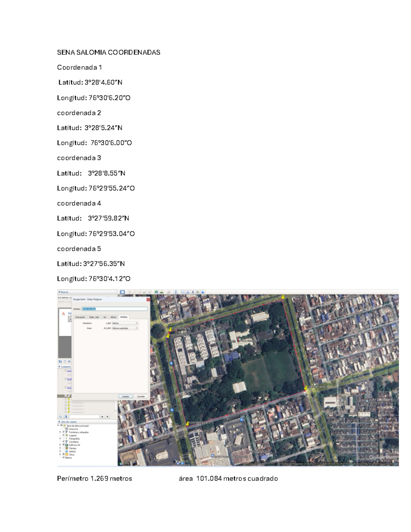
Task: Enable the Fotografías layer checkbox
Action: [x=64, y=438]
